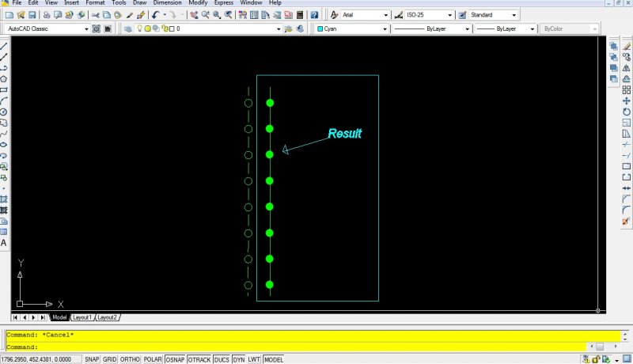Open the Cyan color control
The image size is (633, 364).
point(352,28)
